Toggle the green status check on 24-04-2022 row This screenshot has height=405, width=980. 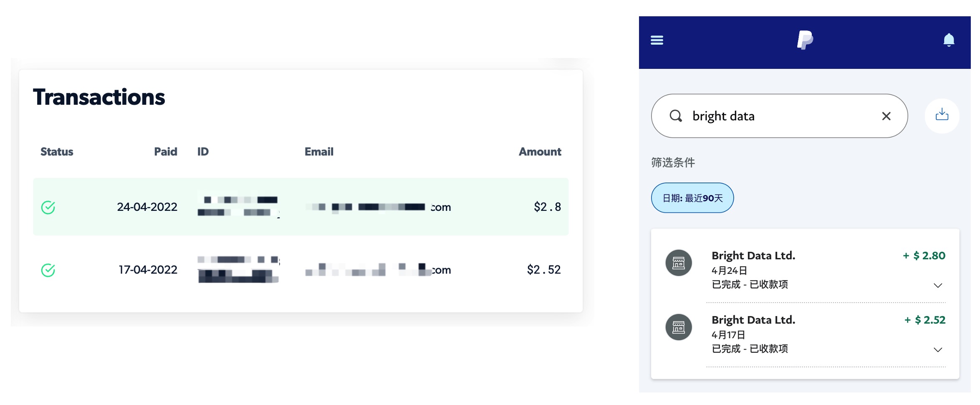coord(48,206)
